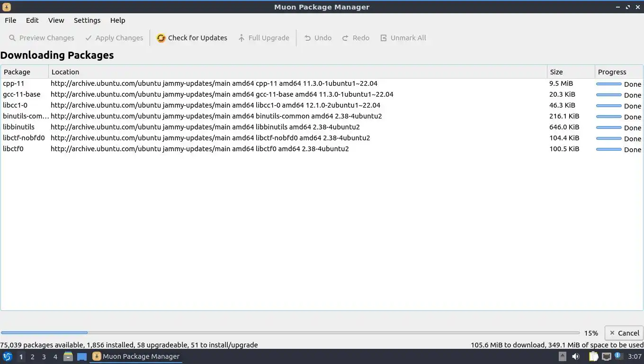The height and width of the screenshot is (364, 644).
Task: Click the Unmark All toolbar icon
Action: (384, 38)
